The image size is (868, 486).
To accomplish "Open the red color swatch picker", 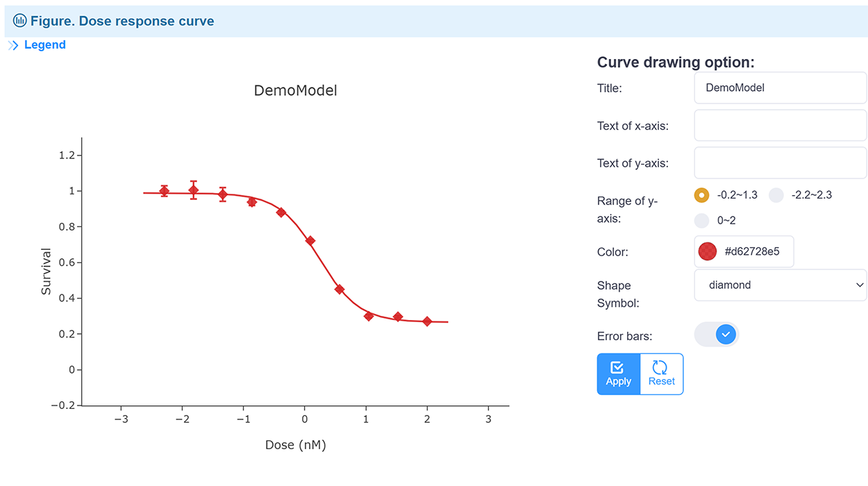I will click(708, 251).
